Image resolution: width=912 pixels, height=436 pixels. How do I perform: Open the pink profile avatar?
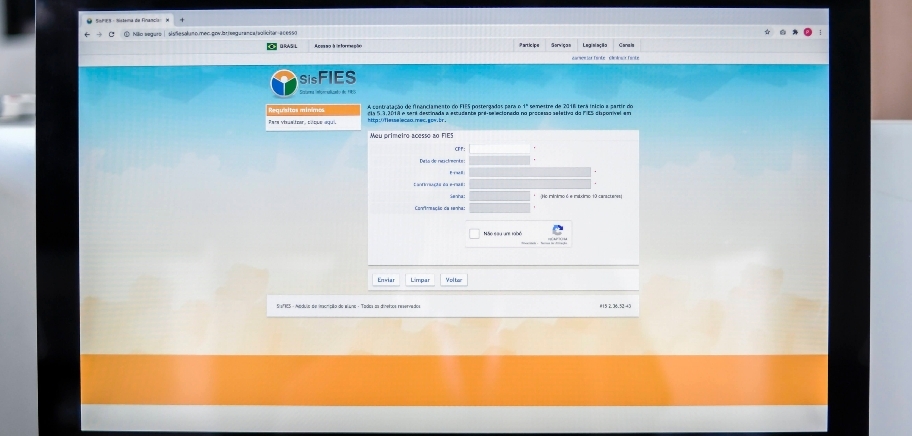coord(807,33)
